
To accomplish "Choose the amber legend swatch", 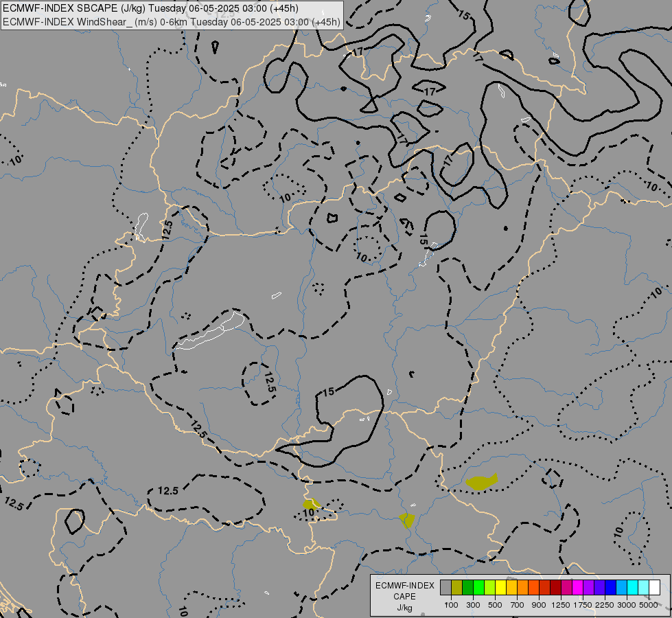I will 511,587.
